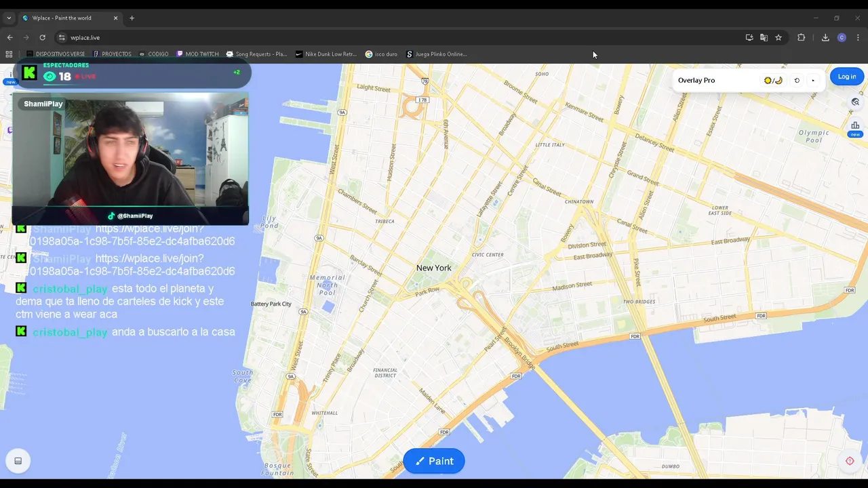Click the CIVIC CENTER map label
868x488 pixels.
coord(488,255)
